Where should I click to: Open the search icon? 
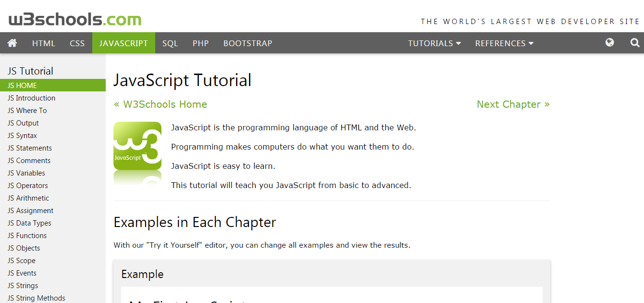[634, 43]
